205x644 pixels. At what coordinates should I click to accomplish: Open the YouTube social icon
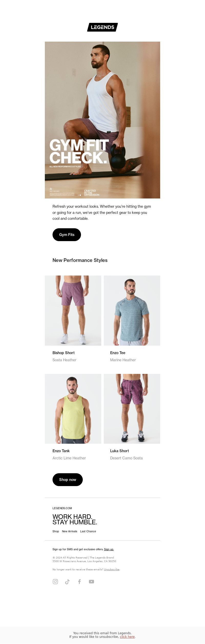point(91,582)
